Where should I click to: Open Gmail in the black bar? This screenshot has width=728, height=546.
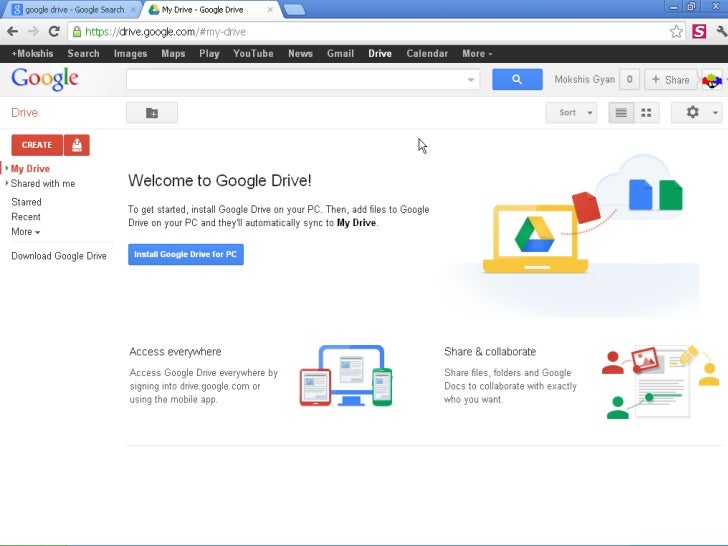pyautogui.click(x=340, y=54)
